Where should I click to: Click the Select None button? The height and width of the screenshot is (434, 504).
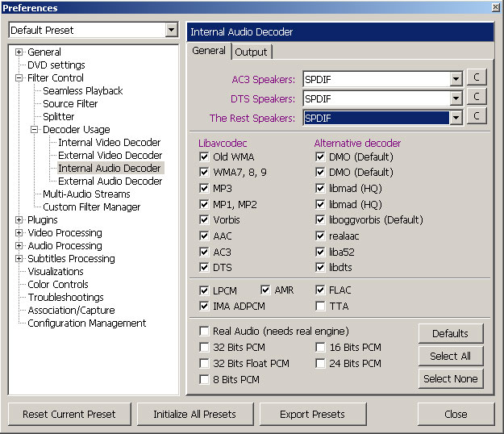tap(451, 378)
